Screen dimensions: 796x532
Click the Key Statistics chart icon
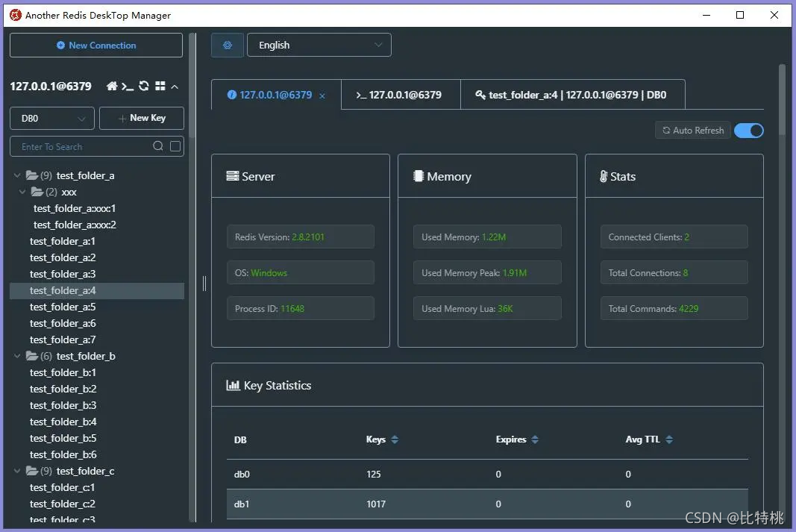(x=233, y=385)
